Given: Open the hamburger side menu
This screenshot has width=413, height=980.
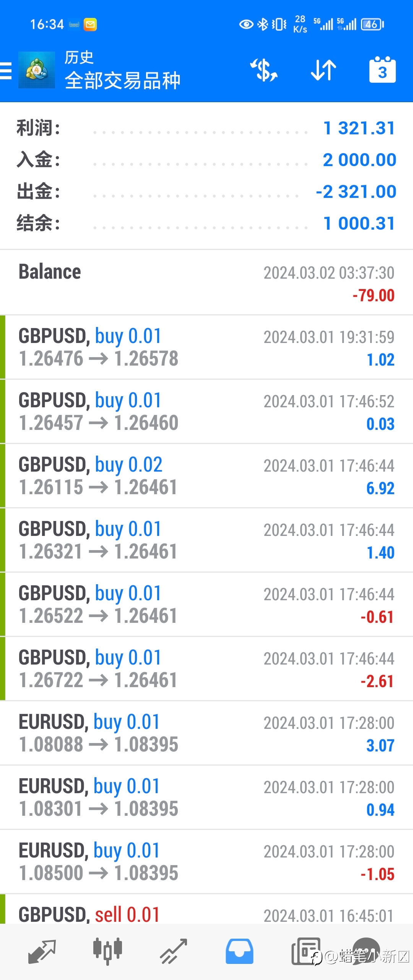Looking at the screenshot, I should pos(6,71).
